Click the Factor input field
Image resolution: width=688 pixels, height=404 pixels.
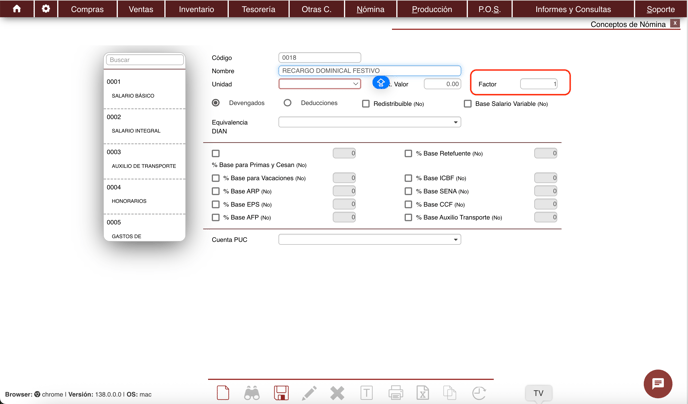539,84
